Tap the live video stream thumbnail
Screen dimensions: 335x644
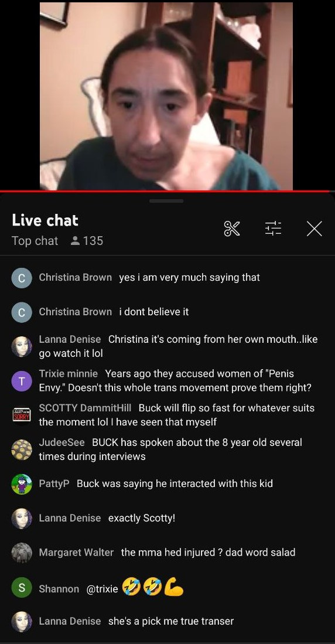click(x=166, y=96)
